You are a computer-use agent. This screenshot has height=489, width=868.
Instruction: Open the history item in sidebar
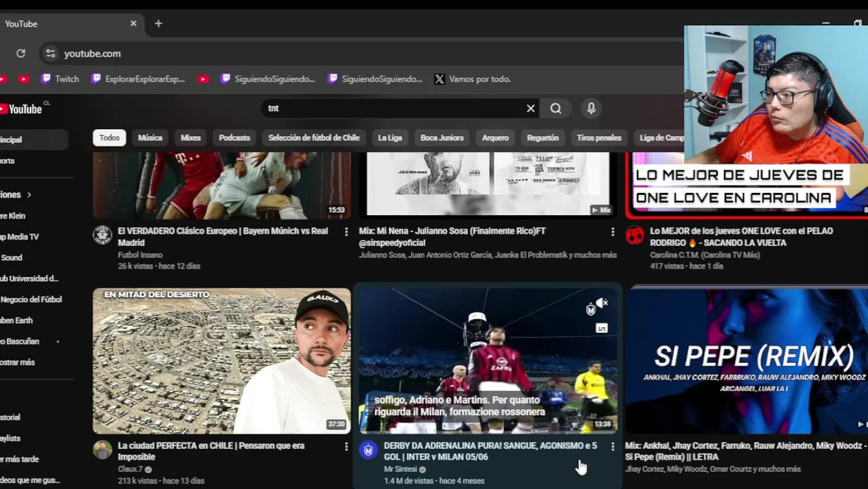[11, 417]
